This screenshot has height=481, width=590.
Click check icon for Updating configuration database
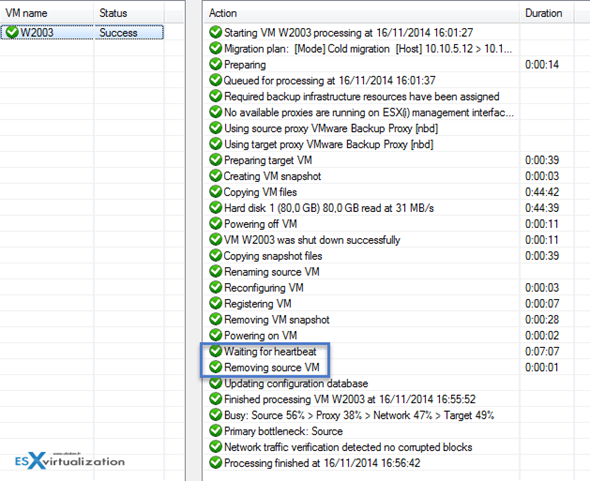click(216, 383)
